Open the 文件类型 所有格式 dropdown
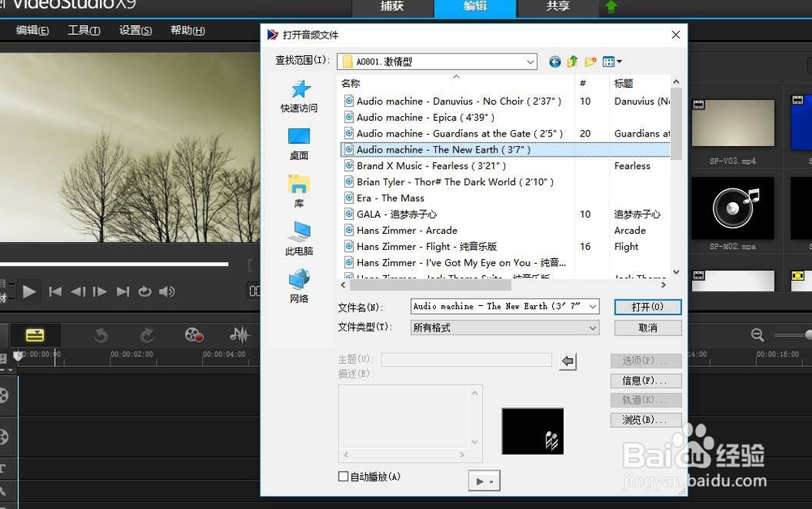 [x=591, y=329]
